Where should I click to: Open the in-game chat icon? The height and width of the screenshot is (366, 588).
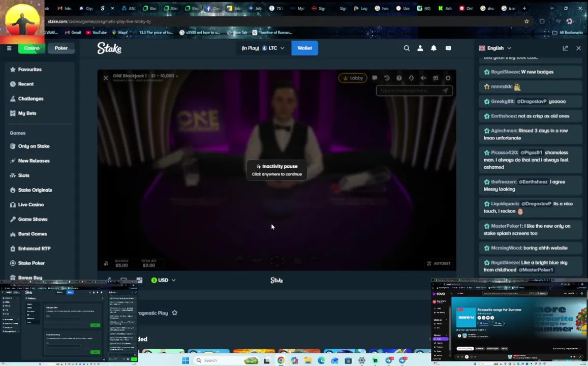click(374, 78)
